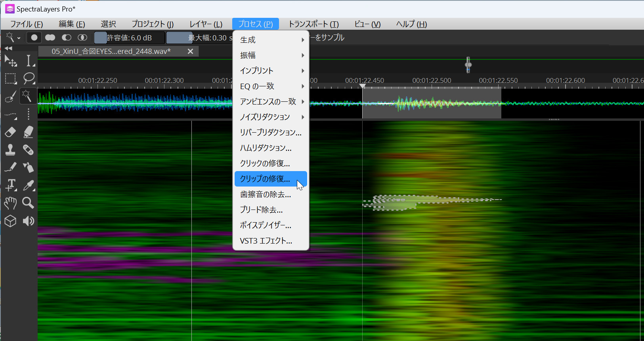Expand the EQ の一致 submenu

point(271,86)
